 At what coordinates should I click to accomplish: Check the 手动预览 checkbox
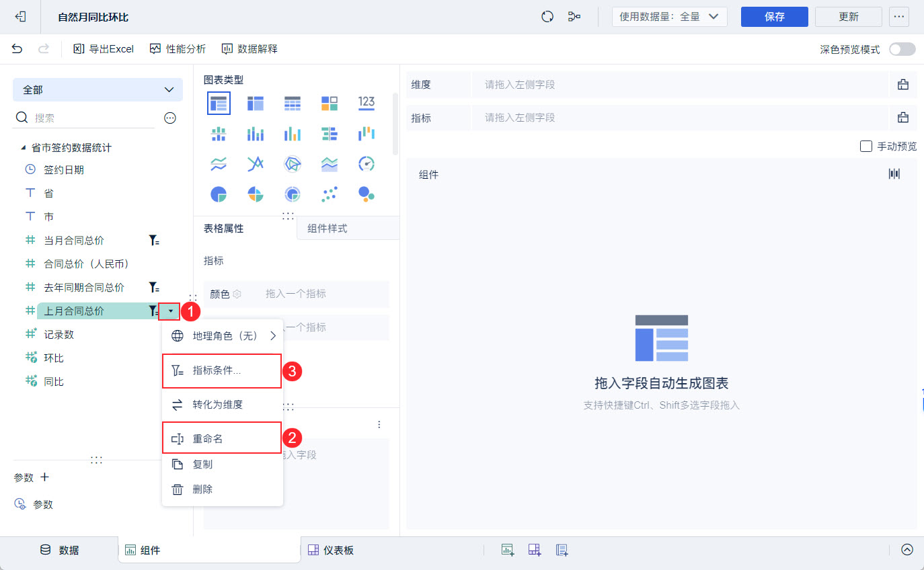pyautogui.click(x=866, y=146)
